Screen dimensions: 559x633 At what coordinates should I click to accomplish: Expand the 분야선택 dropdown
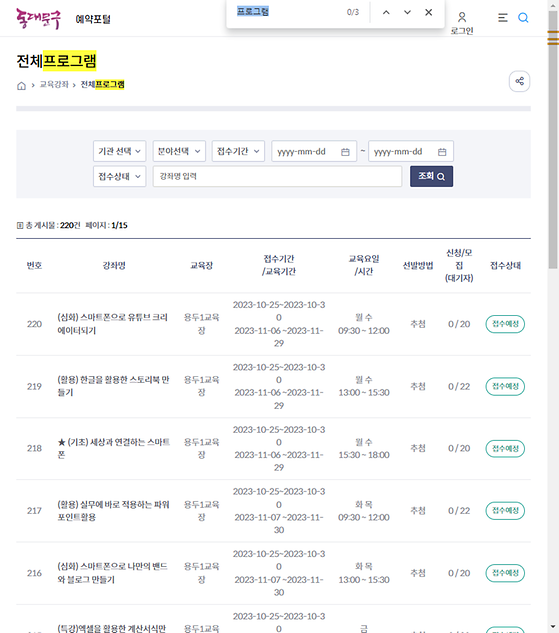click(x=179, y=151)
